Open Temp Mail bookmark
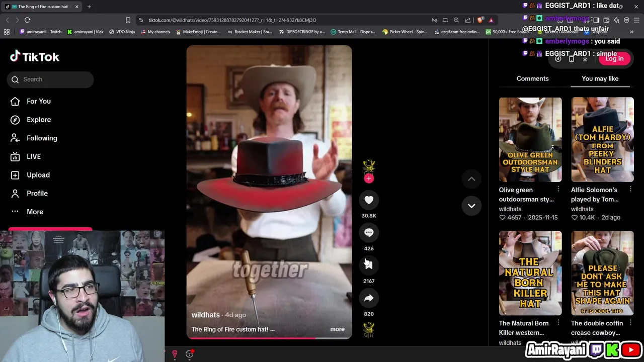The image size is (644, 362). (353, 32)
